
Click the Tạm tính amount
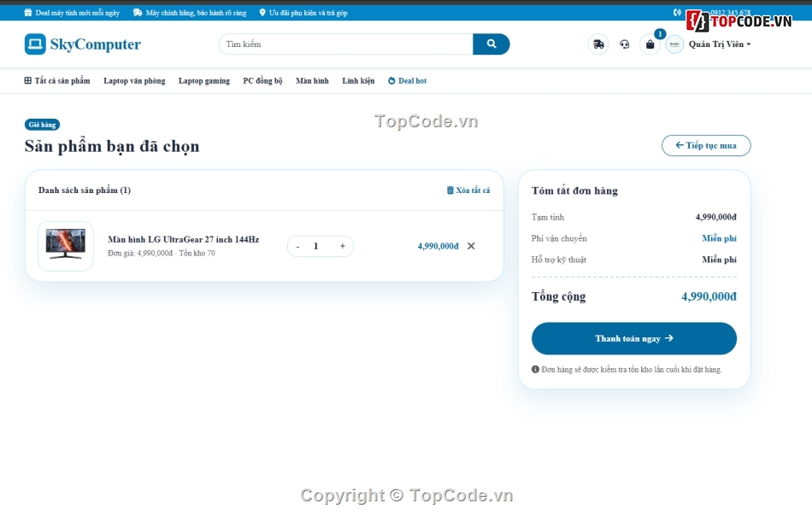pyautogui.click(x=715, y=217)
